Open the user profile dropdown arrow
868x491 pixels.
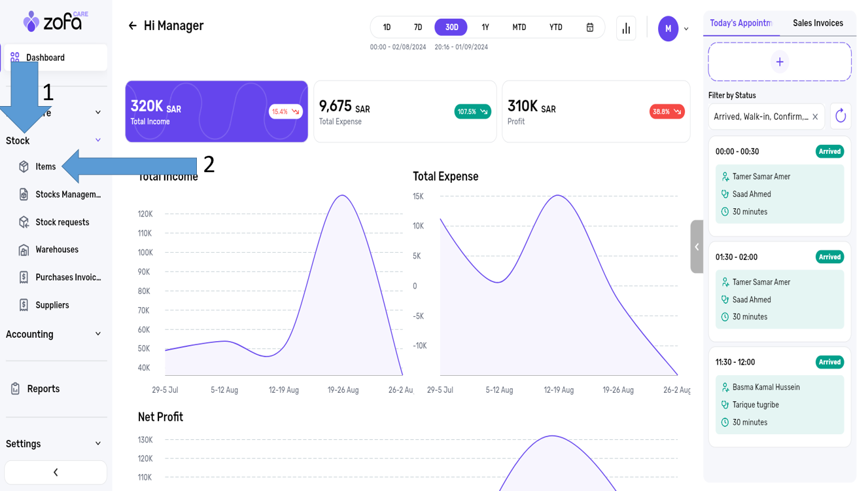coord(686,29)
